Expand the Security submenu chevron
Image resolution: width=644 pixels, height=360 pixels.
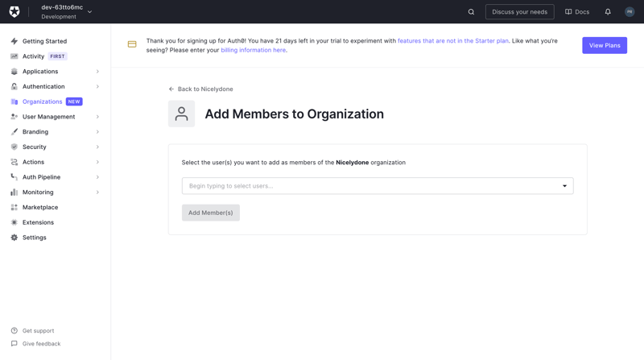(x=97, y=147)
